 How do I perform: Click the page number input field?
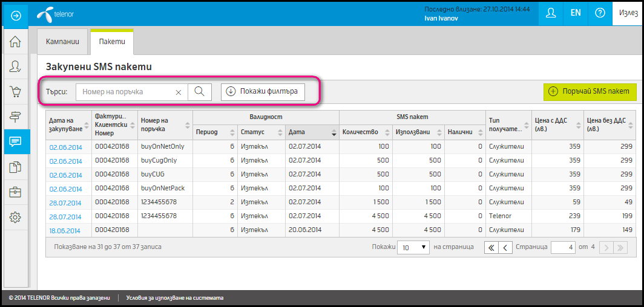(x=563, y=247)
